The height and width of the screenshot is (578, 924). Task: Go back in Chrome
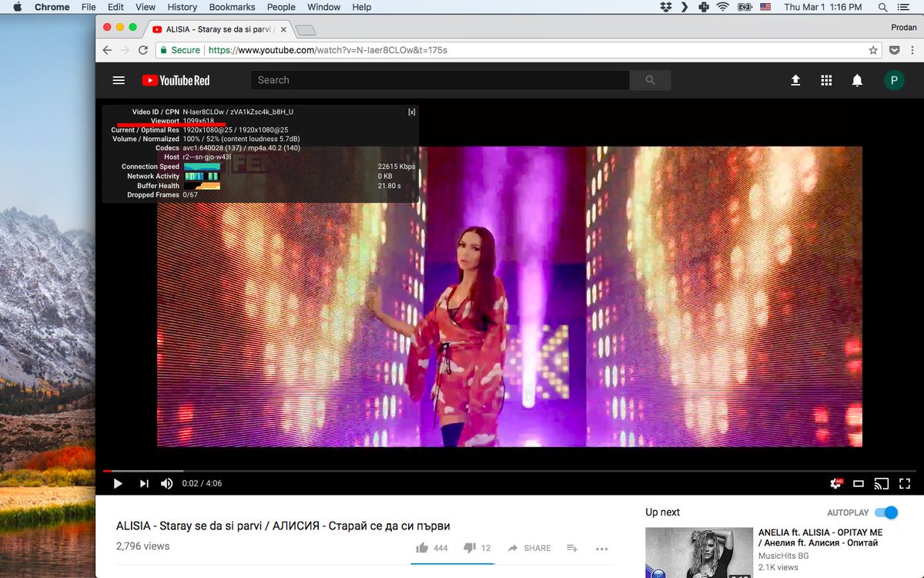coord(107,50)
